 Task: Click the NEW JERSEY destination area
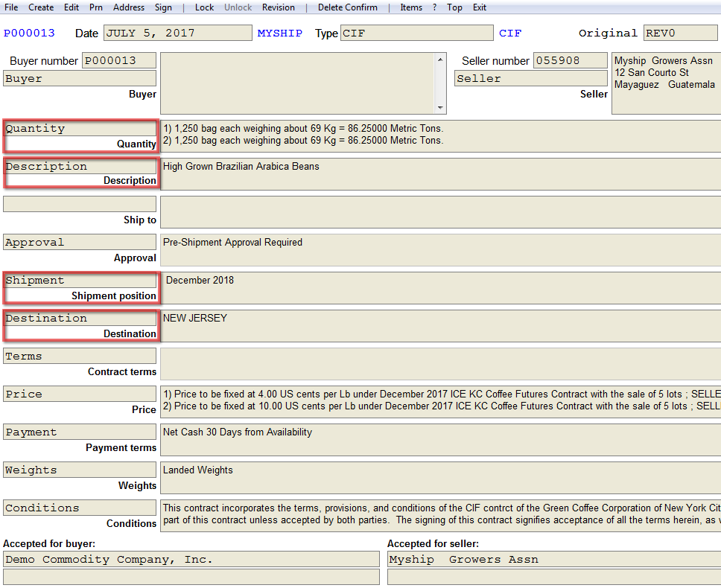point(440,326)
